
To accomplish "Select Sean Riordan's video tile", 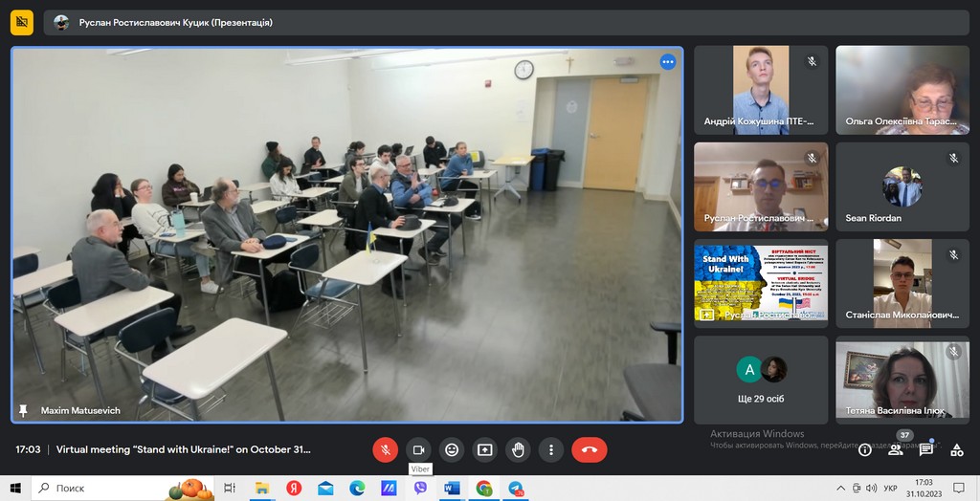I will tap(902, 186).
